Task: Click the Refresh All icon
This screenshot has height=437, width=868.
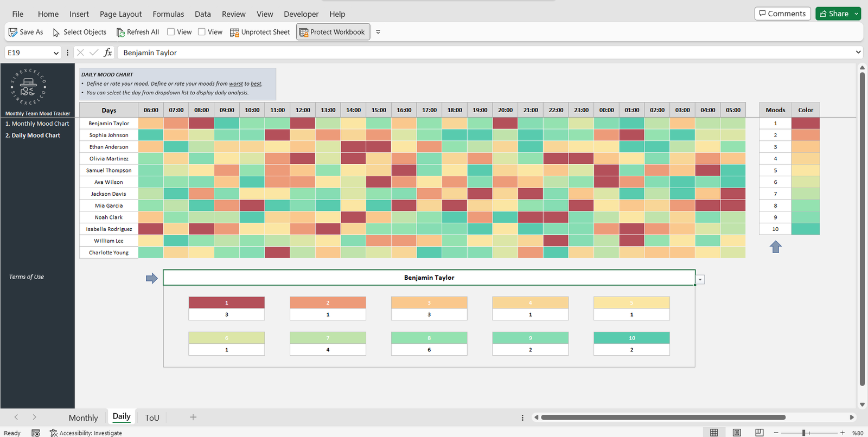Action: 120,33
